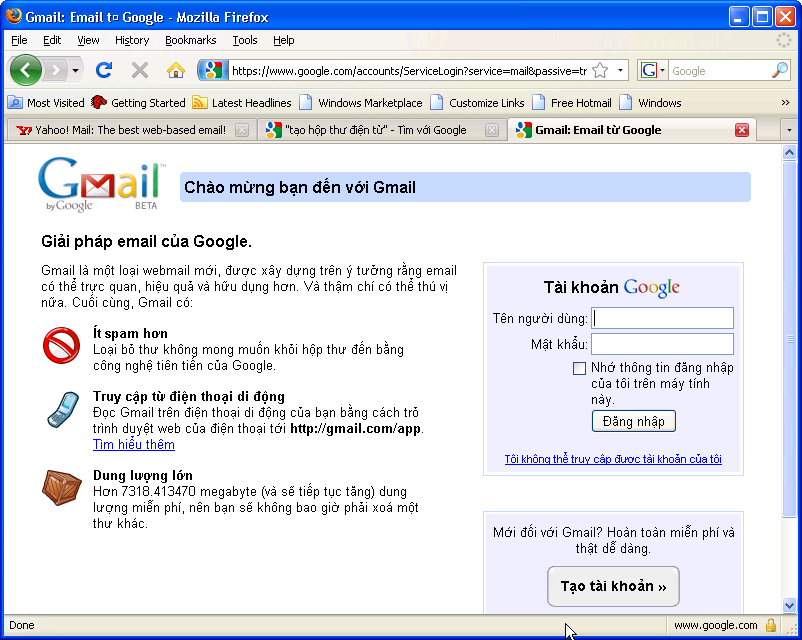The height and width of the screenshot is (640, 802).
Task: Open the Free Hotmail bookmark
Action: point(572,103)
